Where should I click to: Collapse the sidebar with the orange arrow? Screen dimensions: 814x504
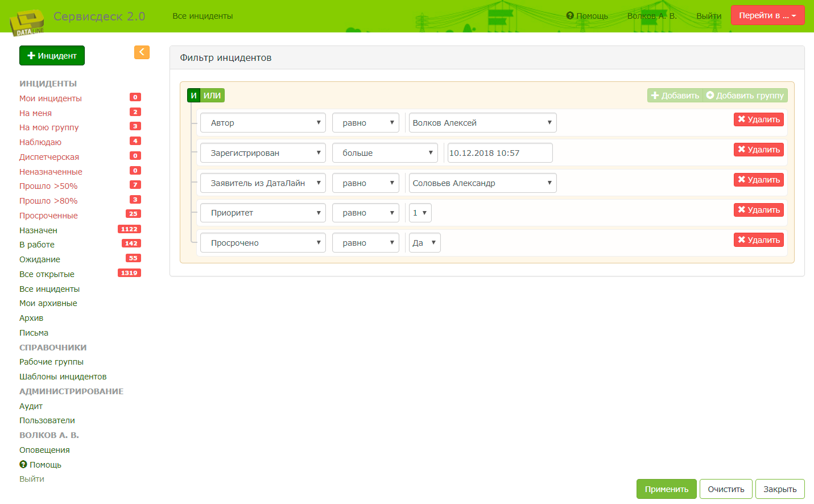(142, 52)
